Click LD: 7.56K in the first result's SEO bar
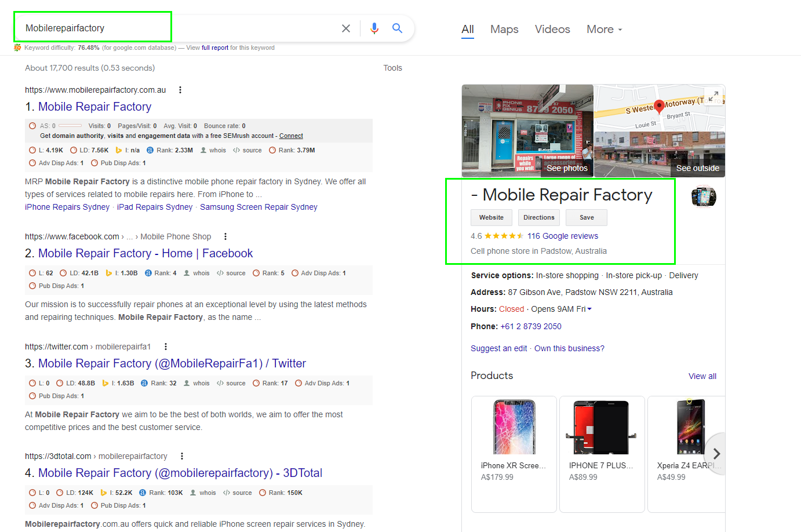Image resolution: width=801 pixels, height=532 pixels. pos(89,150)
